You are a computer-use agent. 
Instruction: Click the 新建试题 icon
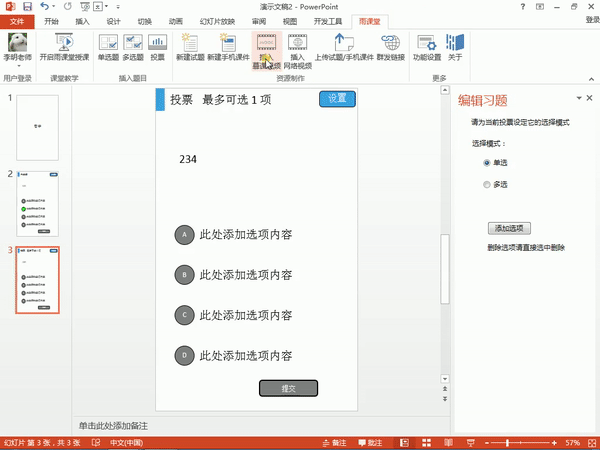[x=190, y=47]
